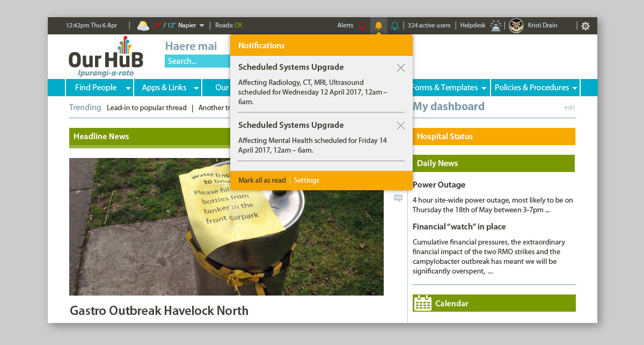644x345 pixels.
Task: Open the Find People menu
Action: (x=100, y=88)
